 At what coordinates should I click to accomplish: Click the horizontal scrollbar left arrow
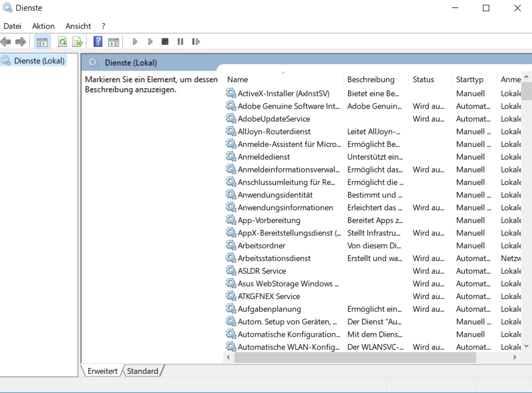[228, 357]
